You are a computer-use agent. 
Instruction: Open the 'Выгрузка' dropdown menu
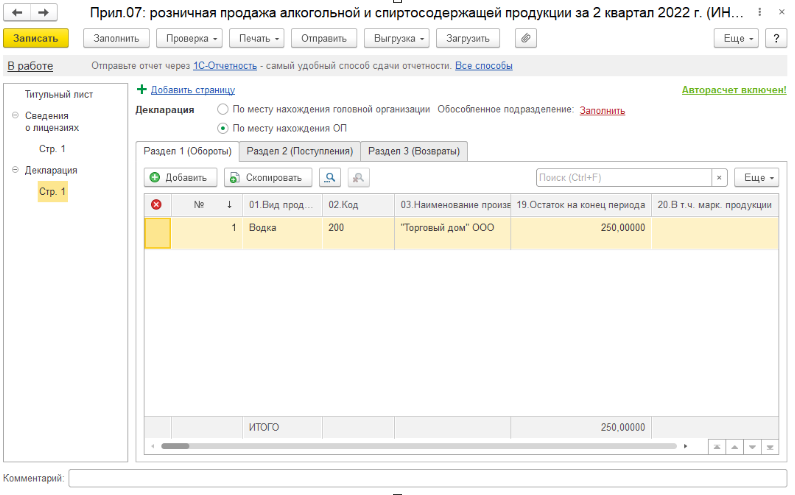click(x=396, y=38)
